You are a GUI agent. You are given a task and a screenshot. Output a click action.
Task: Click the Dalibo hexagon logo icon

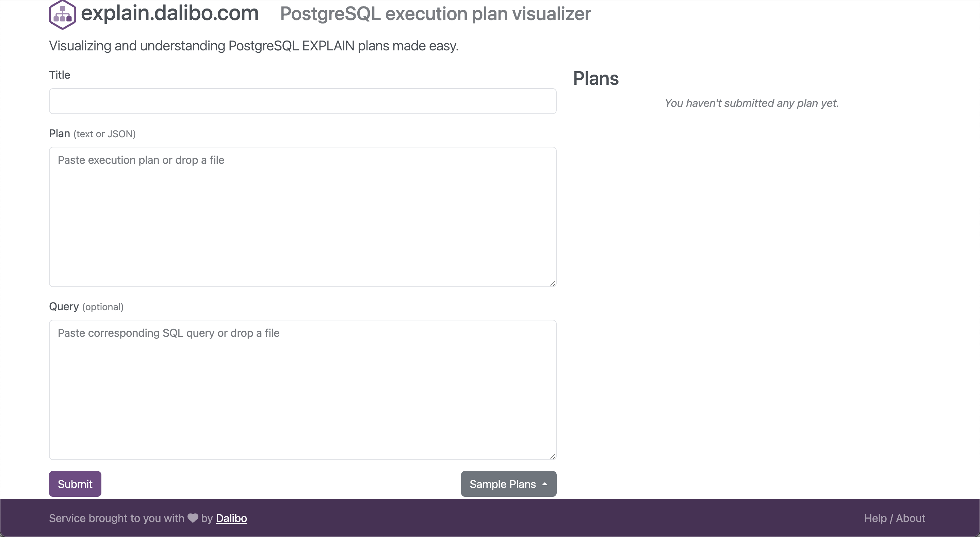(62, 15)
